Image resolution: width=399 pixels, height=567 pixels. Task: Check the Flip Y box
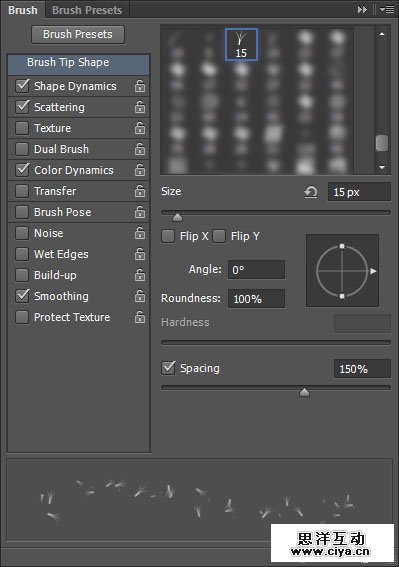point(219,236)
